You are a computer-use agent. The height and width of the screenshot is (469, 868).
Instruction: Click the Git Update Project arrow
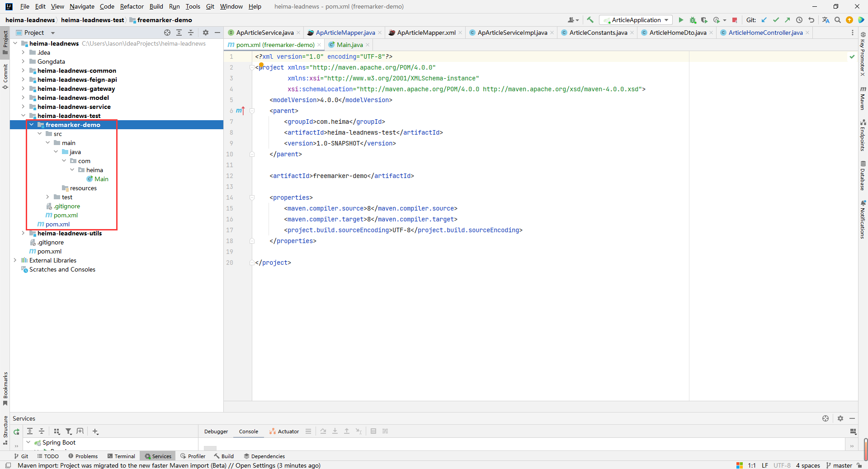(764, 20)
